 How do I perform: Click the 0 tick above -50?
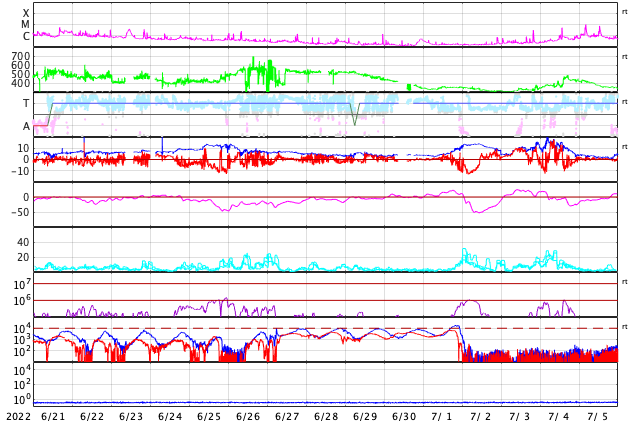coord(26,197)
